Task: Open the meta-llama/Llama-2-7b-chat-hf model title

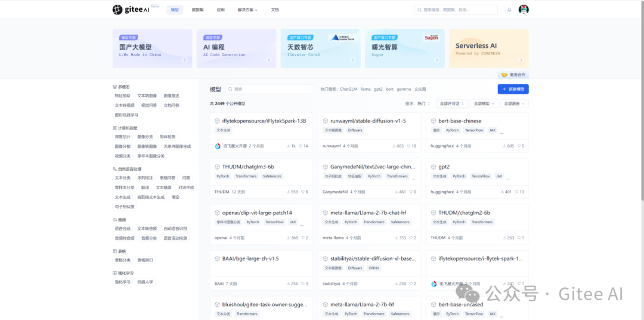Action: [368, 213]
